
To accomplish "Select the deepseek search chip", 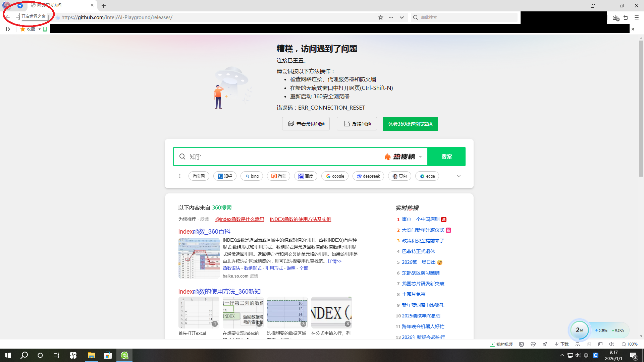I will point(368,176).
